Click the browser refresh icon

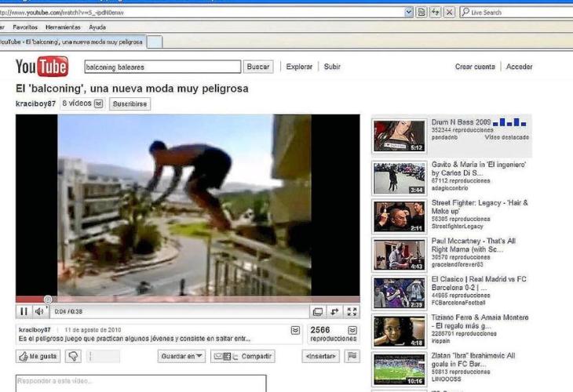pos(435,12)
